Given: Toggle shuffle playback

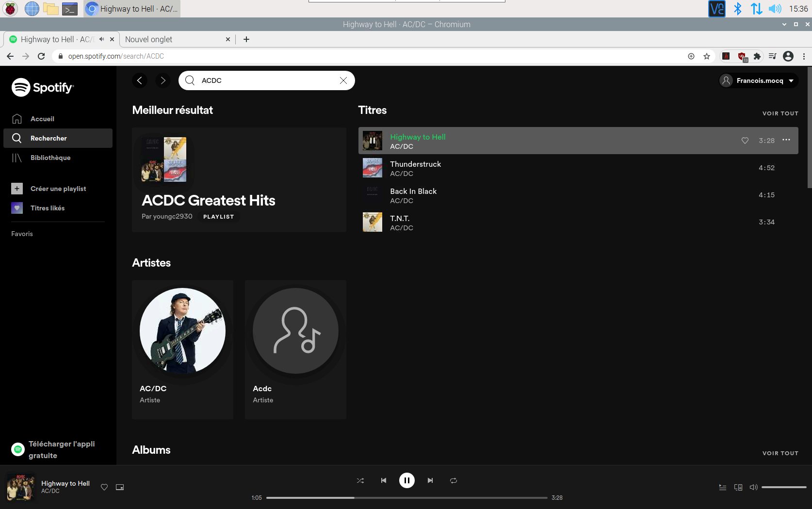Looking at the screenshot, I should (x=360, y=480).
